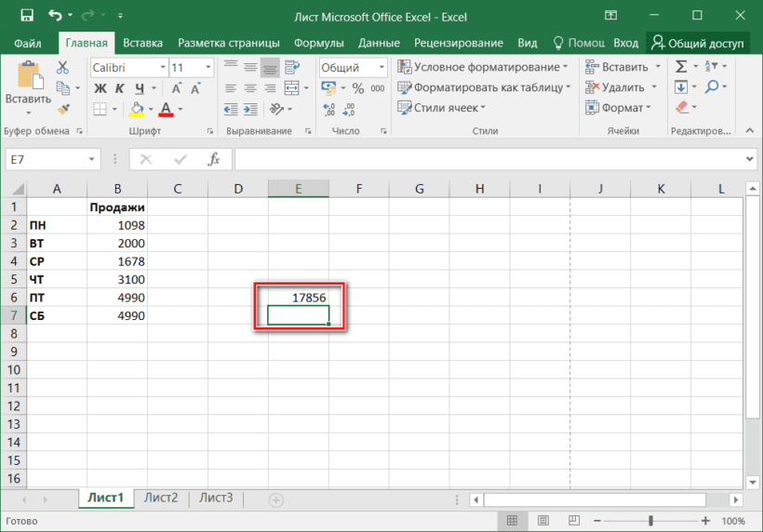Screen dimensions: 763x532
Task: Click the Save icon in title bar
Action: [27, 16]
